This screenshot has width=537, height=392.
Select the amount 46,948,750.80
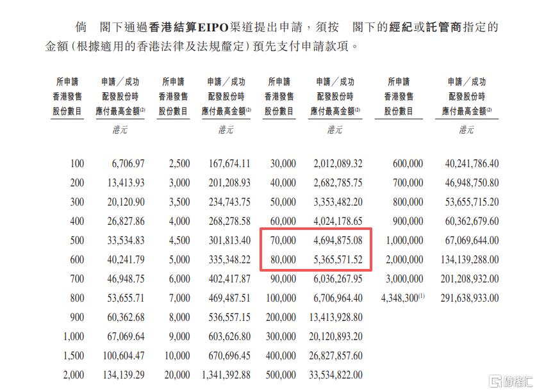click(x=472, y=183)
